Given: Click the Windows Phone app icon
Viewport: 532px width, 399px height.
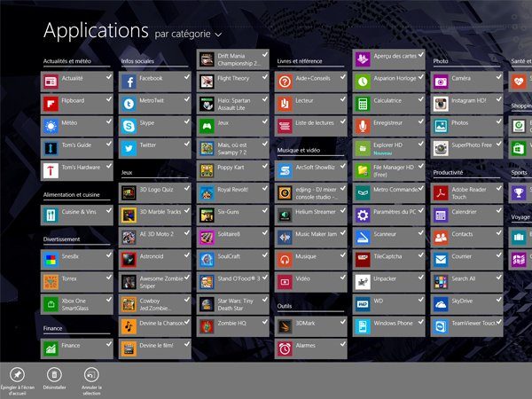Looking at the screenshot, I should point(363,326).
